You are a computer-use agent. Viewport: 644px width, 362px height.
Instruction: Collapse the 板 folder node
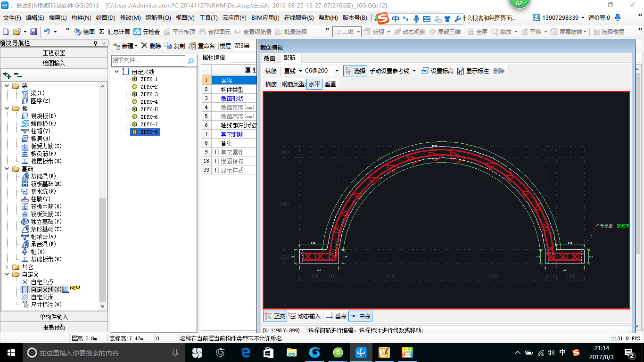[7, 108]
